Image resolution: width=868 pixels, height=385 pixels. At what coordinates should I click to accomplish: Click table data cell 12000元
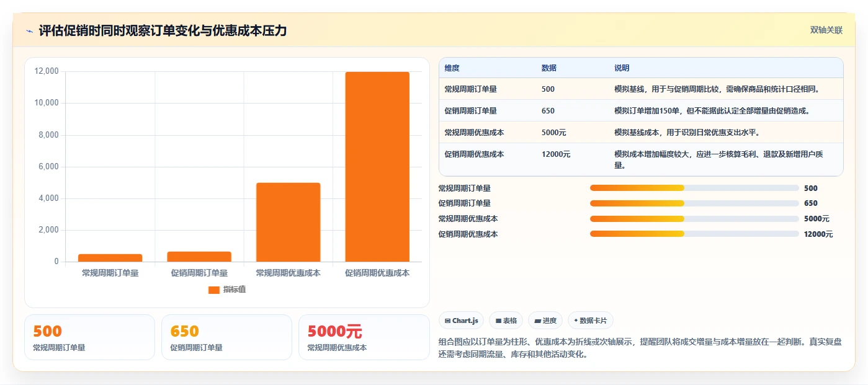point(556,154)
